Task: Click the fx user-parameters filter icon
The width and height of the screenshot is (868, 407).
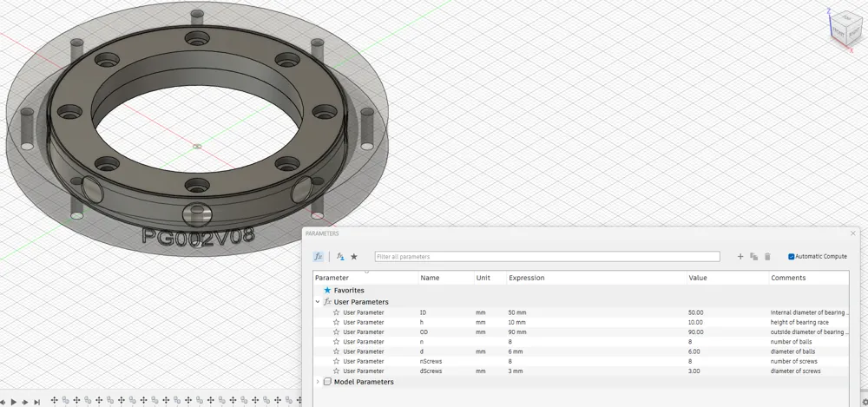Action: 340,256
